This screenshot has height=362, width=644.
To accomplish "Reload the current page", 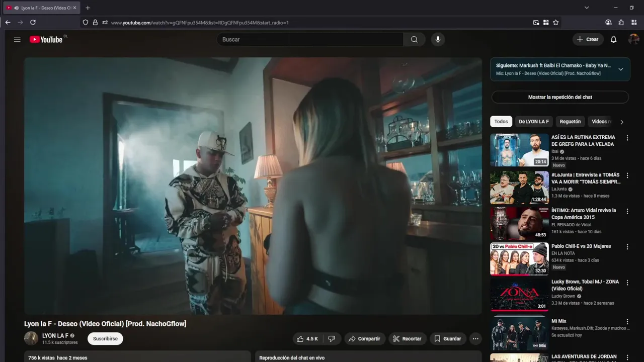I will [x=33, y=22].
